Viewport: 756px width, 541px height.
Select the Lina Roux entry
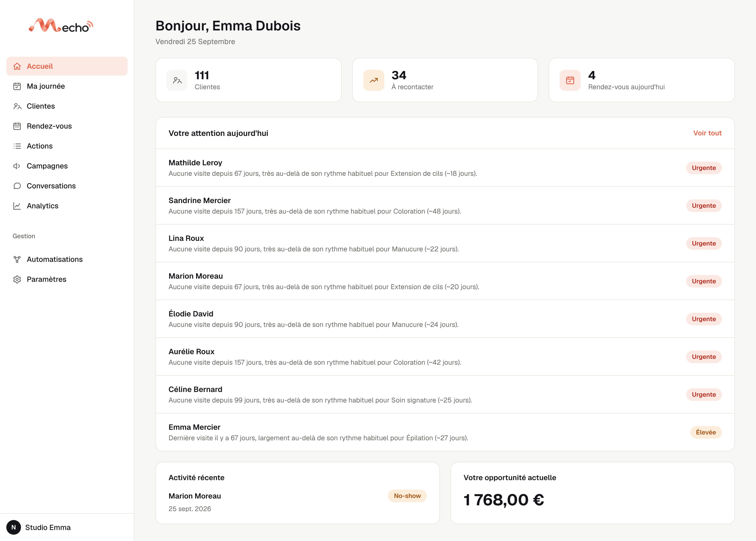445,243
